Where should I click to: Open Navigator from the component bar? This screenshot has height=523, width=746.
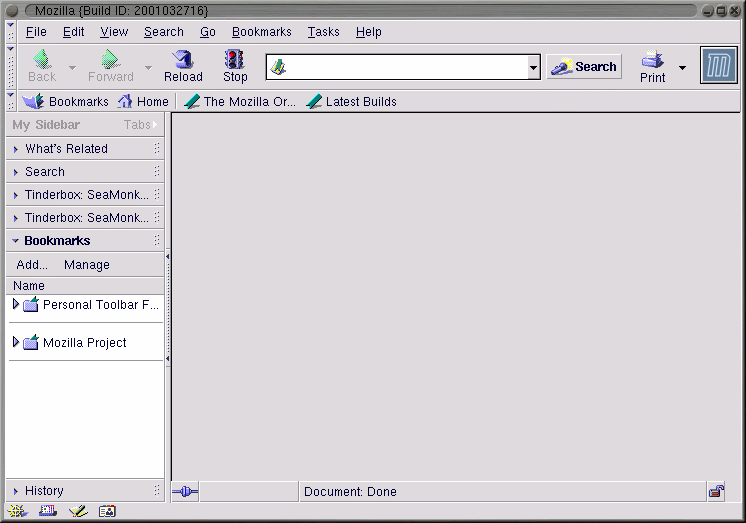coord(17,511)
